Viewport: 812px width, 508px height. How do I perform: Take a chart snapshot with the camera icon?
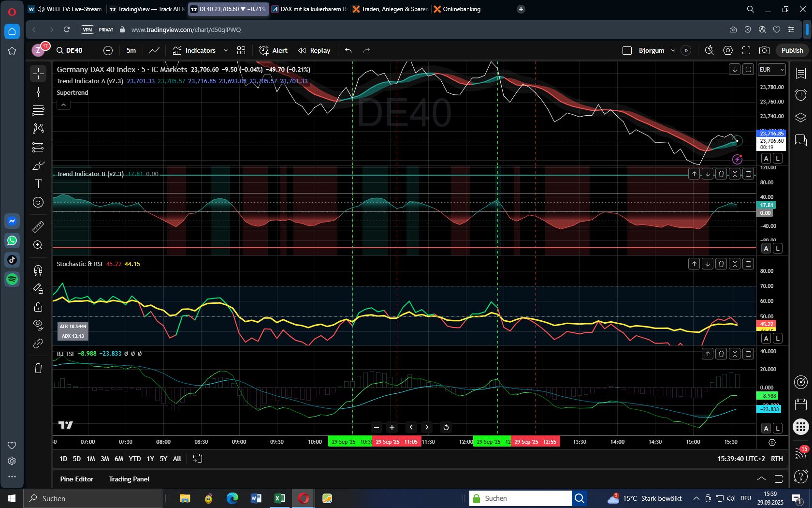(x=764, y=50)
